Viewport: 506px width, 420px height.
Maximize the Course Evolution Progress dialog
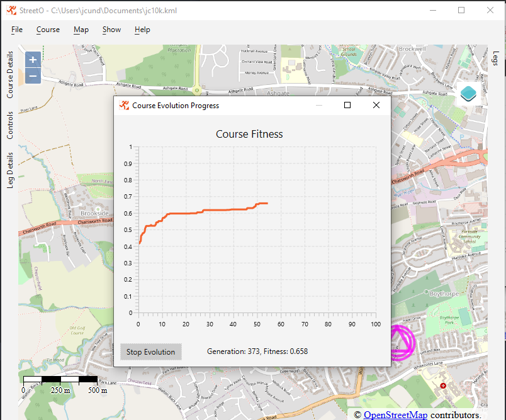(347, 106)
